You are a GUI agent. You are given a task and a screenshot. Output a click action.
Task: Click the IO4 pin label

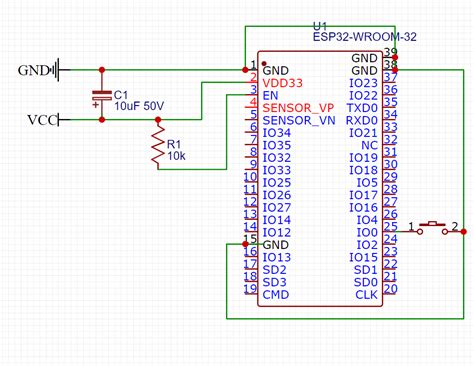coord(367,220)
